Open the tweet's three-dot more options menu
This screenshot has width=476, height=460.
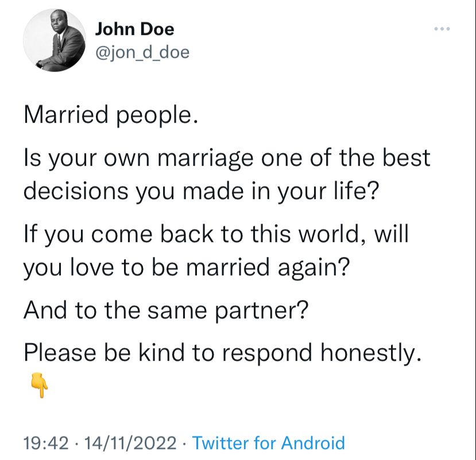442,29
